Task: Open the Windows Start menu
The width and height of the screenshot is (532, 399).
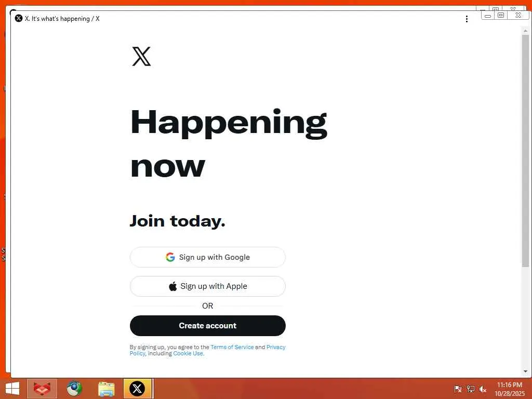Action: pos(12,389)
